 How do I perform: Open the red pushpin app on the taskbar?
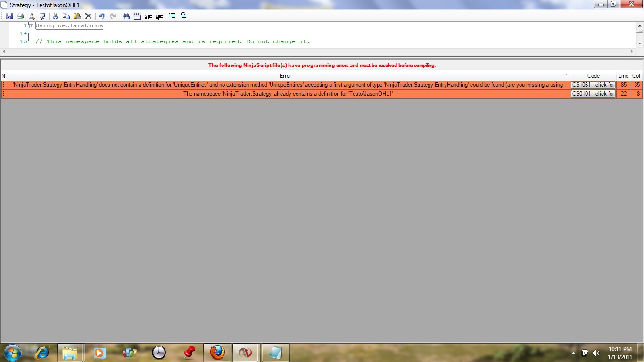click(x=189, y=352)
